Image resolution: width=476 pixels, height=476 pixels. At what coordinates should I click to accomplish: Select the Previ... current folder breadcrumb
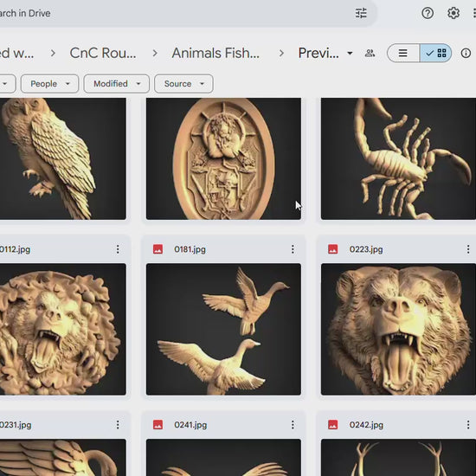pos(318,53)
